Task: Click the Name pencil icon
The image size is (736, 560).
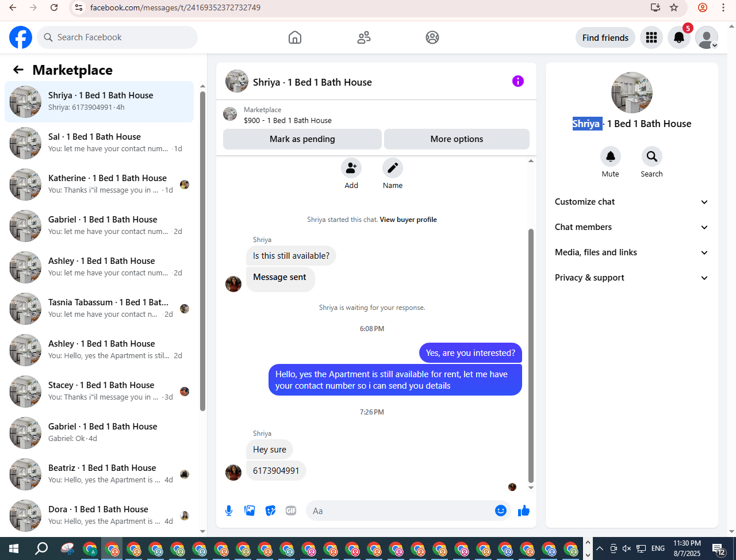Action: (393, 168)
